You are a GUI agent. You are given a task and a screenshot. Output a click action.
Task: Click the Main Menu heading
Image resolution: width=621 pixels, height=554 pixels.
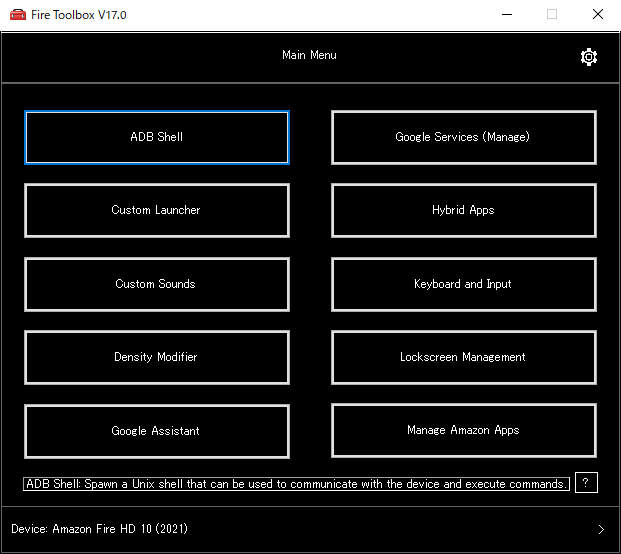pos(309,55)
